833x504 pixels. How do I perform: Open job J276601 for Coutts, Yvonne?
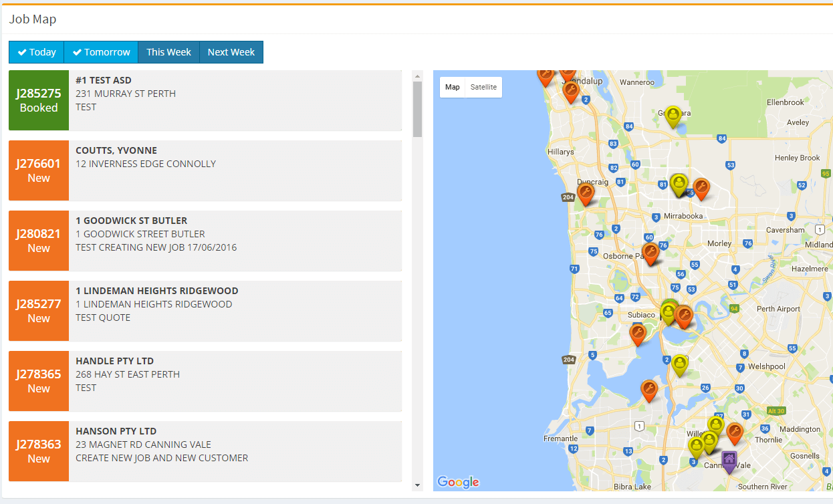(205, 170)
